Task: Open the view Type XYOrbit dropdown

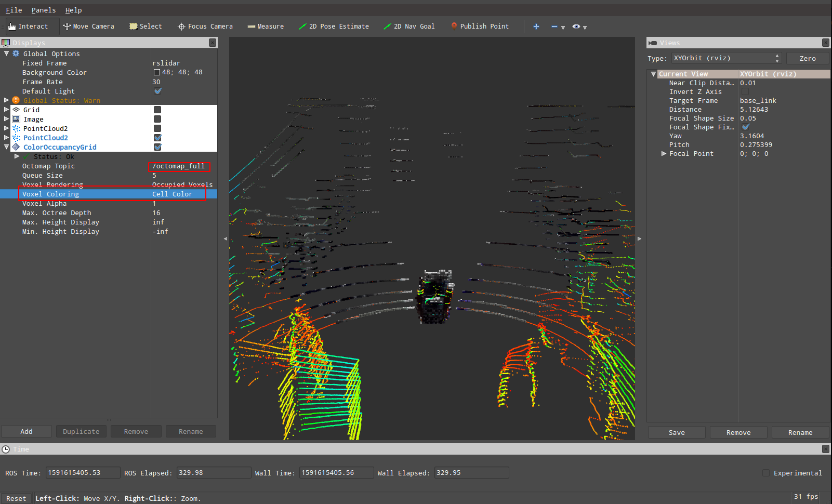Action: [726, 58]
